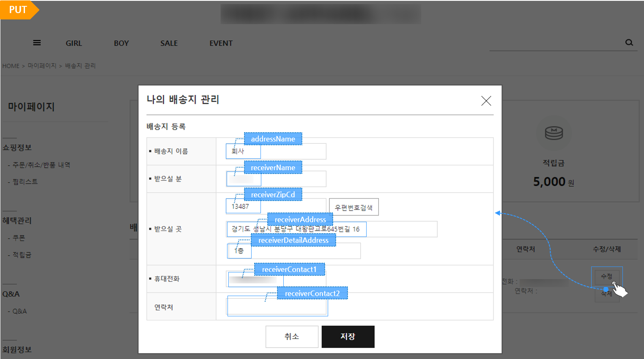Go to HOME breadcrumb link
Screen dimensions: 644x359
pyautogui.click(x=11, y=66)
